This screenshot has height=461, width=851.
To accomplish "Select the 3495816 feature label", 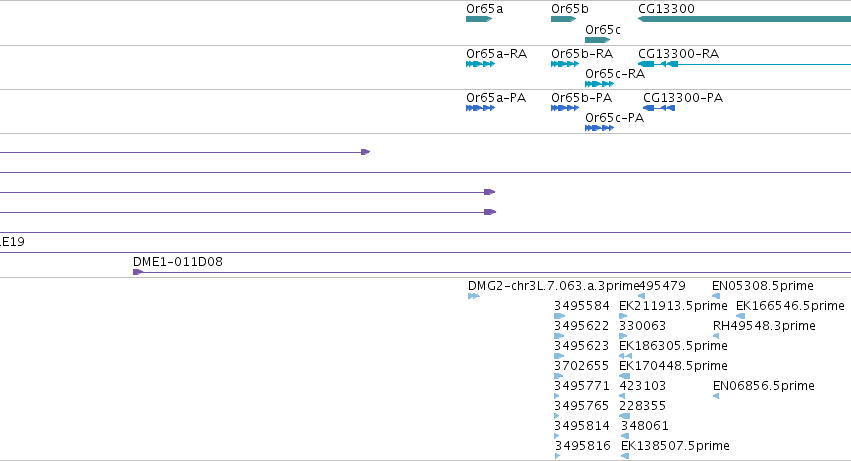I will [x=583, y=446].
